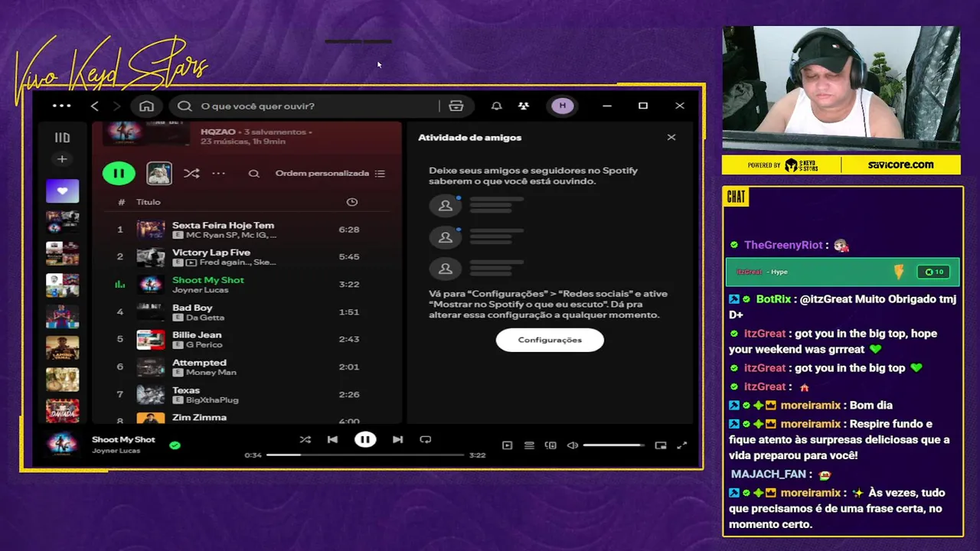Open artist link "Money Man"

click(211, 373)
